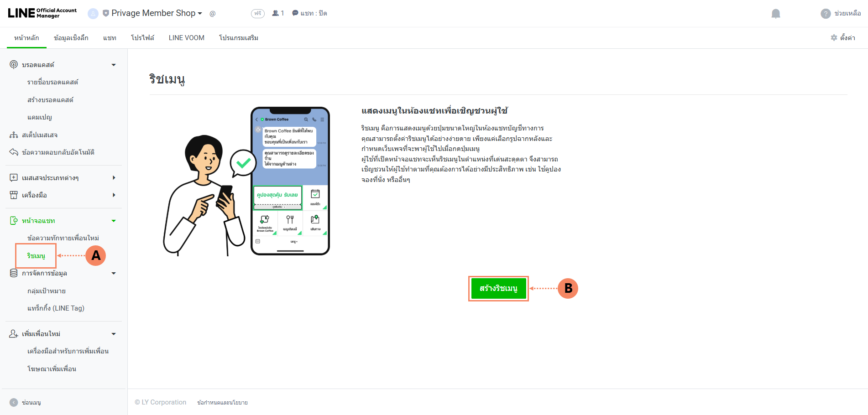The height and width of the screenshot is (415, 868).
Task: Open the ข้อมูลเชิงลึก tab
Action: coord(71,38)
